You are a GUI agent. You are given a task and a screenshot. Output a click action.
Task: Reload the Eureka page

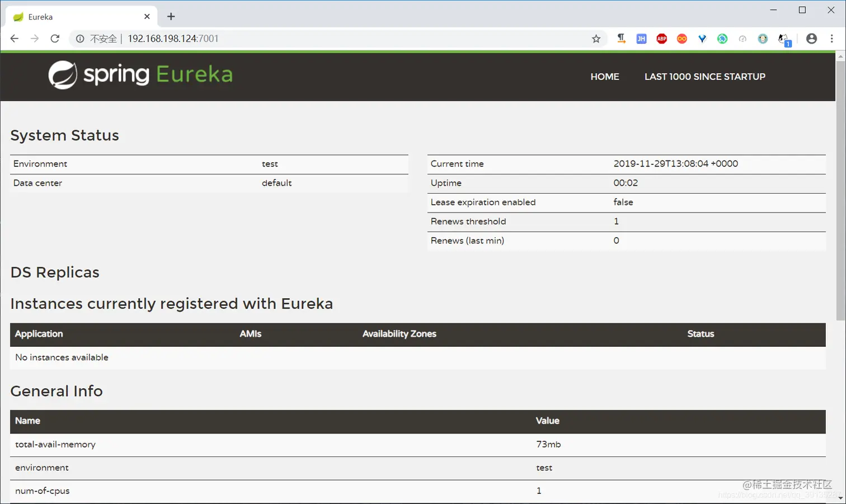[x=55, y=39]
